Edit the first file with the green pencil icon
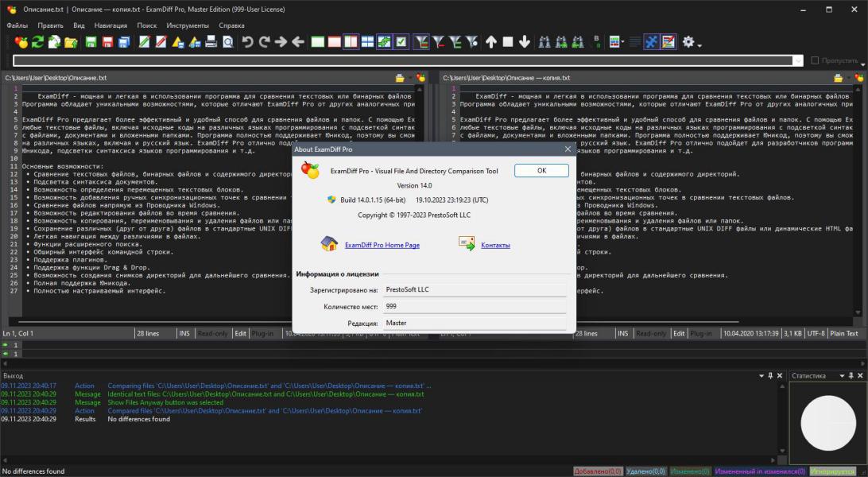This screenshot has width=868, height=477. click(x=145, y=42)
